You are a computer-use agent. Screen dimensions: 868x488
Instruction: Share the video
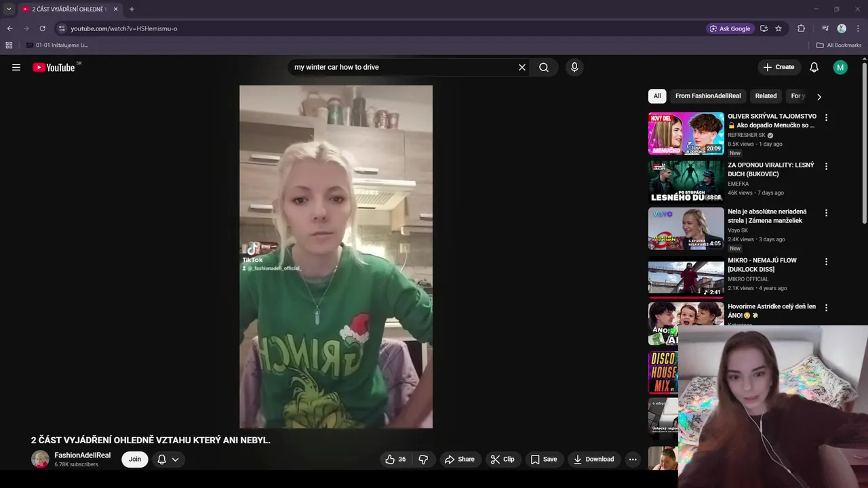459,459
